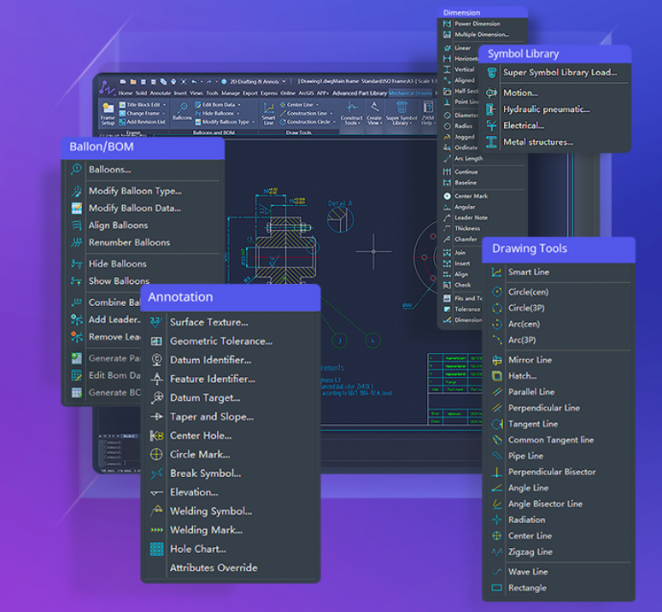Image resolution: width=662 pixels, height=612 pixels.
Task: Click Super Symbol Library Load entry
Action: point(560,72)
